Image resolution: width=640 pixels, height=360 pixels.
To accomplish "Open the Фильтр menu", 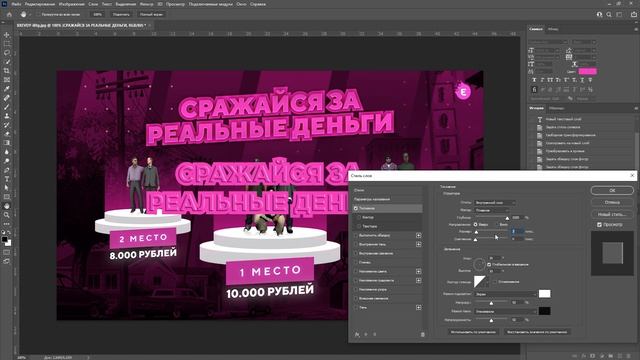I will coord(147,4).
